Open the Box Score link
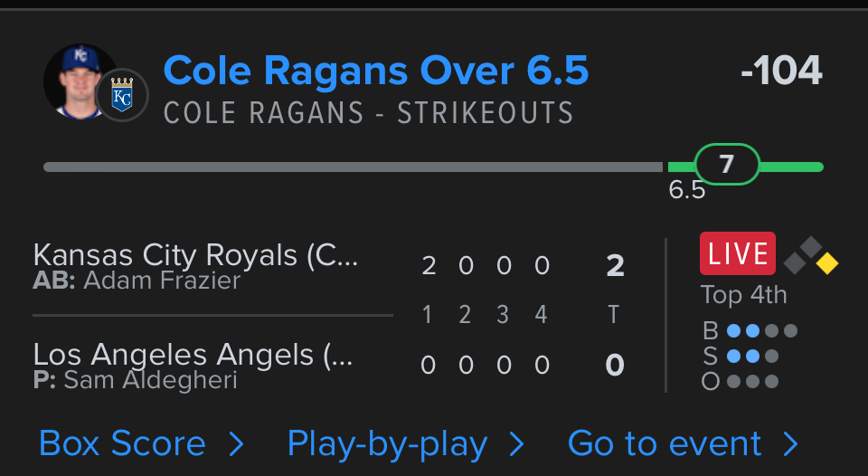This screenshot has width=868, height=476. [x=122, y=443]
